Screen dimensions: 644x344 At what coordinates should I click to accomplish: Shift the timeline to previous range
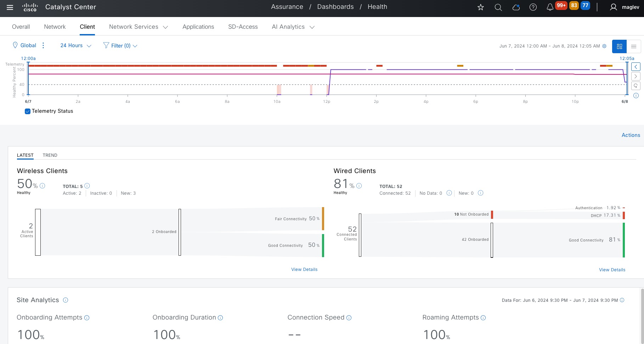point(636,67)
